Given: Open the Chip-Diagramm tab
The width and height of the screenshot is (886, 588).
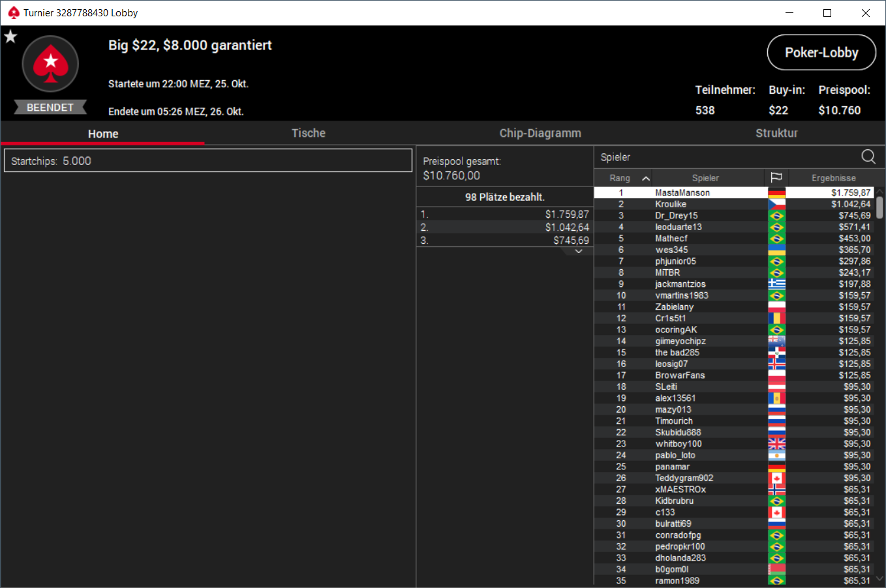Looking at the screenshot, I should point(540,133).
